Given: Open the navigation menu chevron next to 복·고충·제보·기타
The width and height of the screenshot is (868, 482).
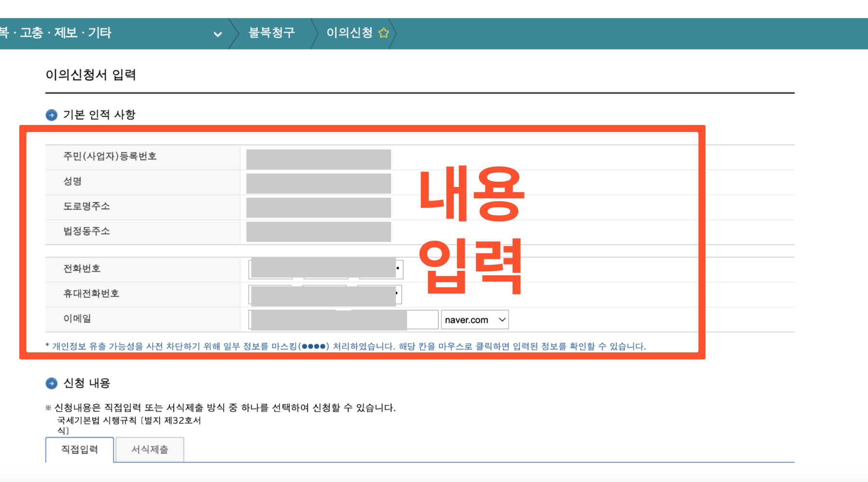Looking at the screenshot, I should [217, 34].
